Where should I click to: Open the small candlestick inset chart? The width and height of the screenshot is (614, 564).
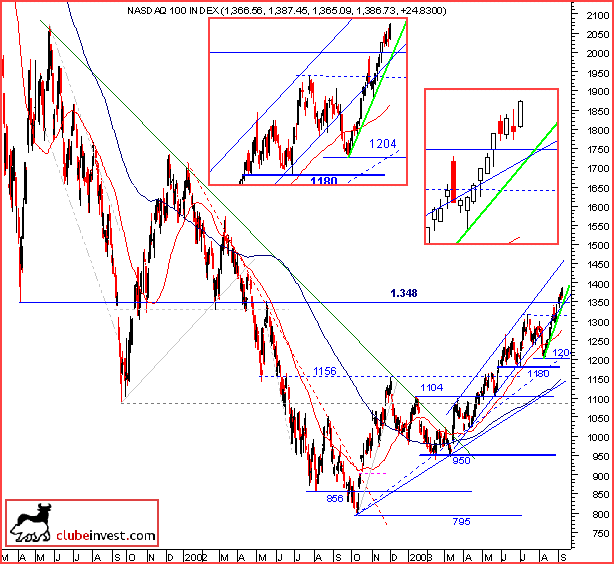pos(491,166)
